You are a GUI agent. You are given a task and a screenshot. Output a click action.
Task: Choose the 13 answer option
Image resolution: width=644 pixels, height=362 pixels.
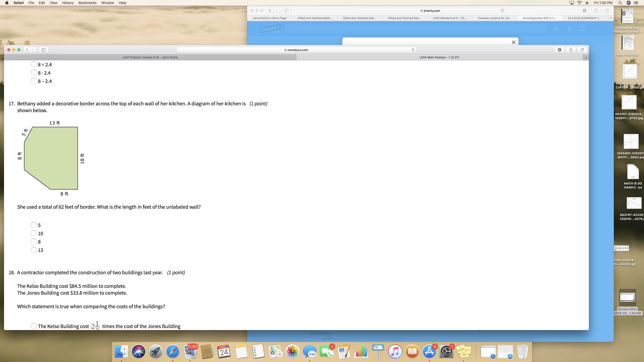click(x=34, y=250)
